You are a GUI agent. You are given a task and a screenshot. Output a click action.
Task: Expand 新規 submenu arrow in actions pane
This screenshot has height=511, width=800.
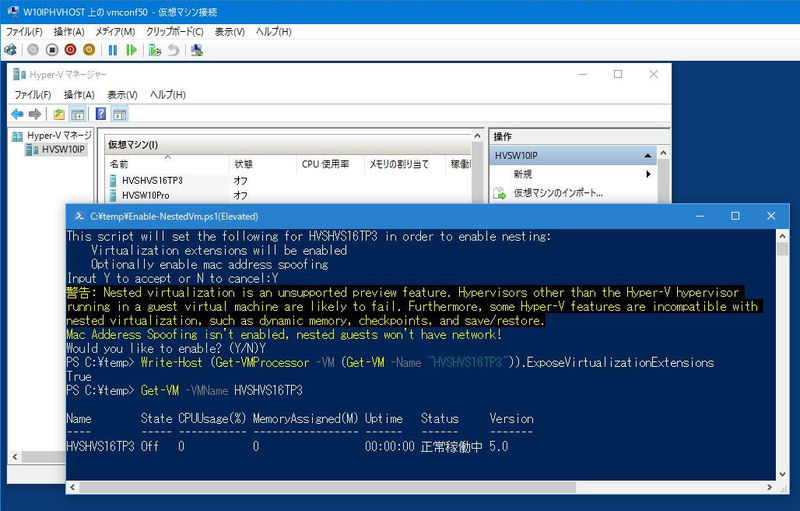point(648,174)
